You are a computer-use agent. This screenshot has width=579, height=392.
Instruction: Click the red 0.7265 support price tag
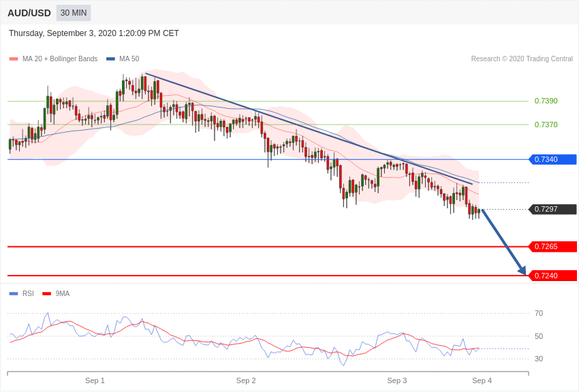click(x=553, y=246)
